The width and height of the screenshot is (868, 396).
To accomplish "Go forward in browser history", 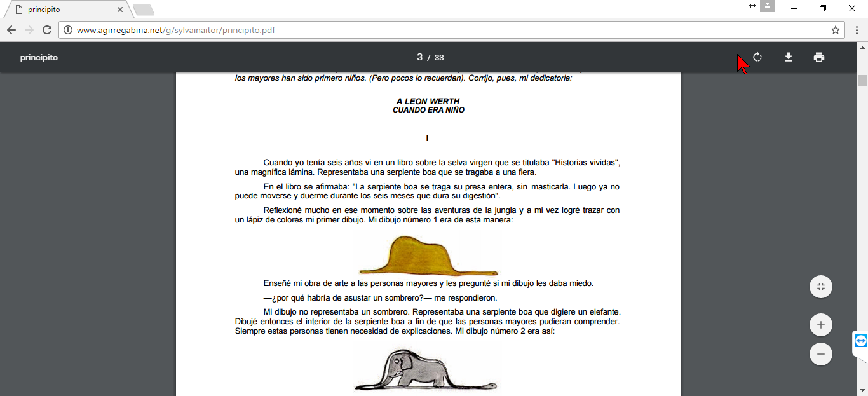I will coord(29,30).
